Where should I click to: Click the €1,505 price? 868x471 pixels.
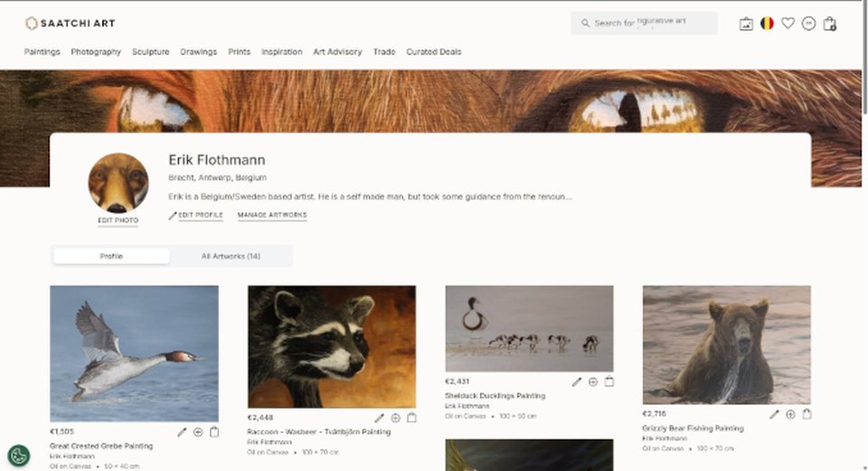pyautogui.click(x=62, y=432)
